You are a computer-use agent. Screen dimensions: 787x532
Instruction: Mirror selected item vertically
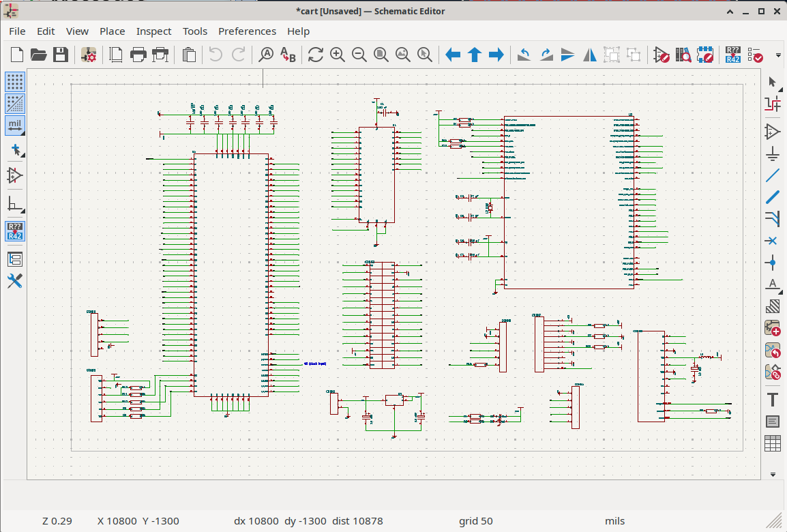click(x=567, y=55)
